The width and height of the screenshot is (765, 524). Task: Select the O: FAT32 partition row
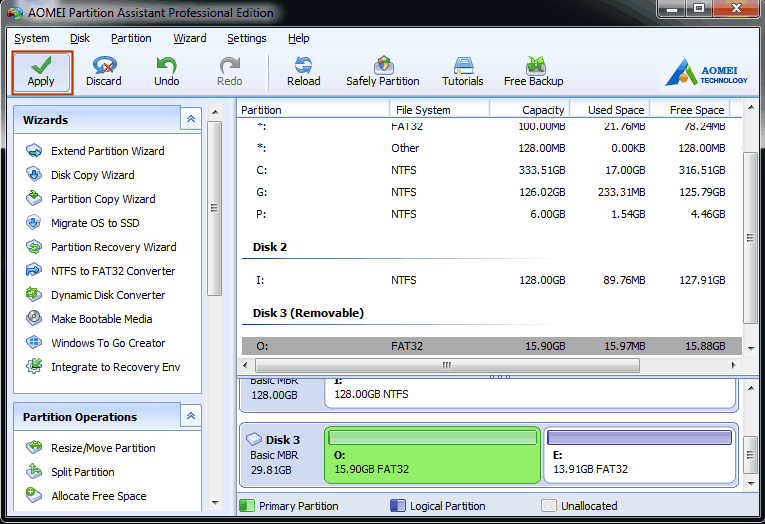coord(491,346)
